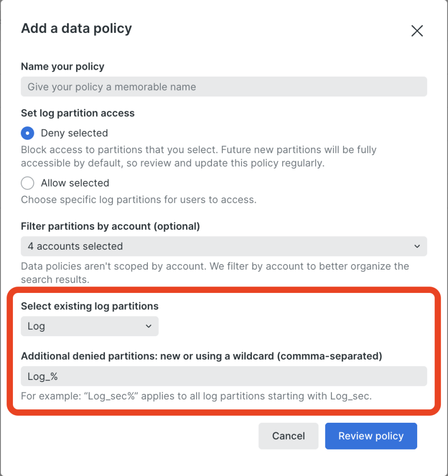Click the Filter partitions by account label
The height and width of the screenshot is (476, 448).
[110, 226]
